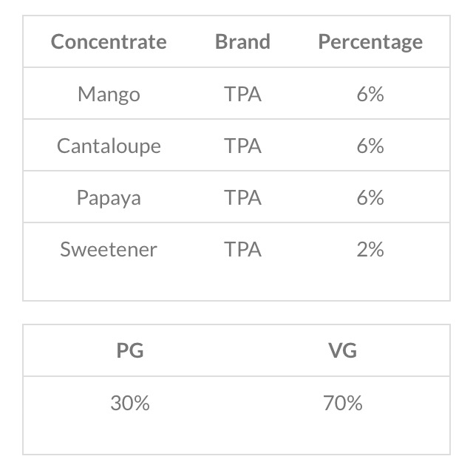Click the Concentrate column header
The image size is (473, 476).
(x=109, y=41)
